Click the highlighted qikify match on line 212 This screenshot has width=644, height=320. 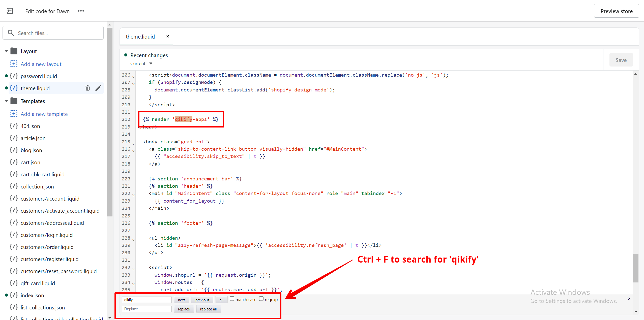[184, 119]
